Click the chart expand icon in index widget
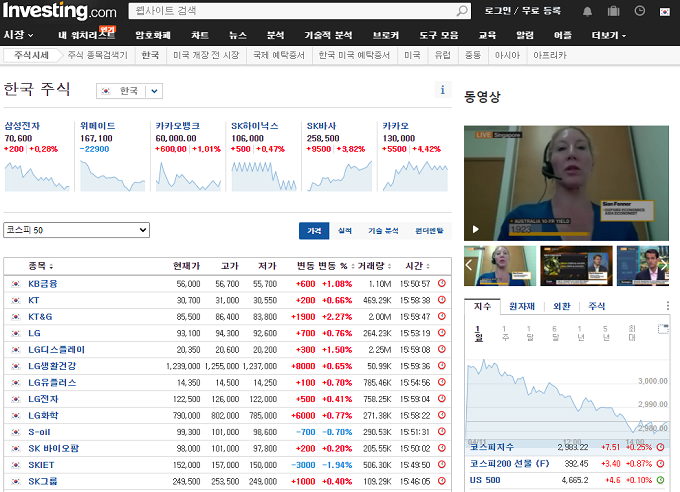This screenshot has height=492, width=680. [663, 329]
